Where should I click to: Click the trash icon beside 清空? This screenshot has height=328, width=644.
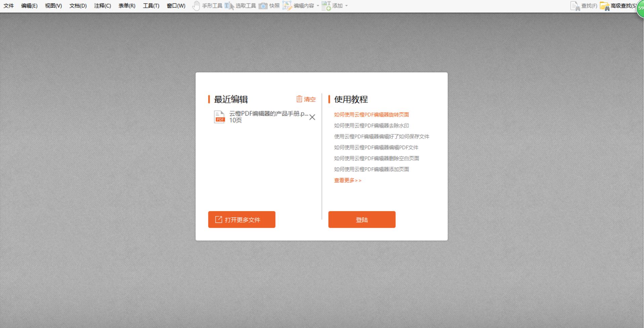click(x=299, y=99)
